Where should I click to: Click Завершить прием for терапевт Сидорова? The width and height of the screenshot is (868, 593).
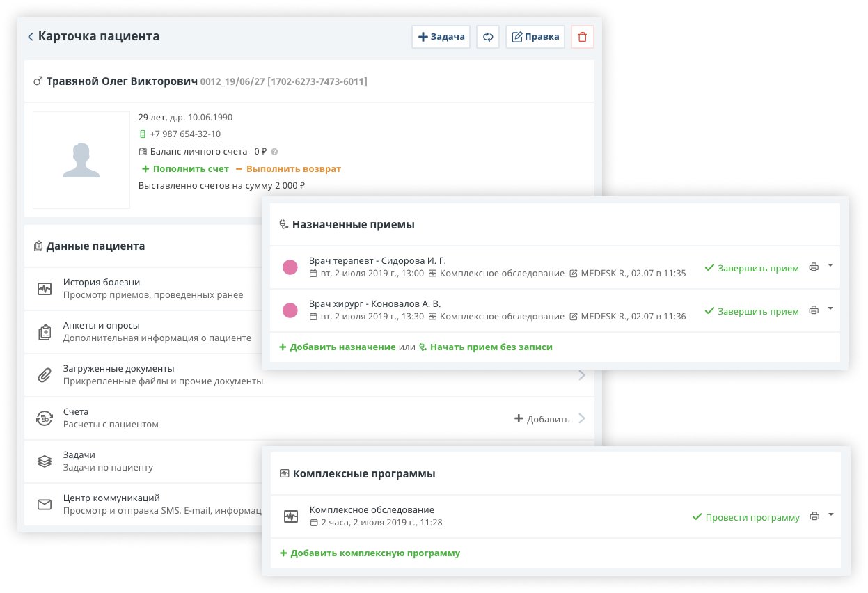tap(752, 268)
